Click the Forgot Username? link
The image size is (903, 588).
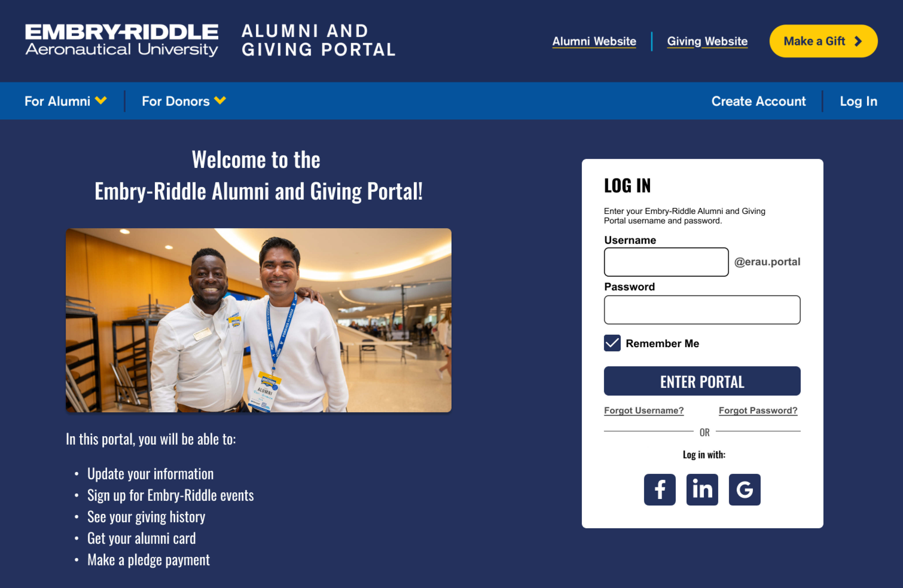[644, 411]
